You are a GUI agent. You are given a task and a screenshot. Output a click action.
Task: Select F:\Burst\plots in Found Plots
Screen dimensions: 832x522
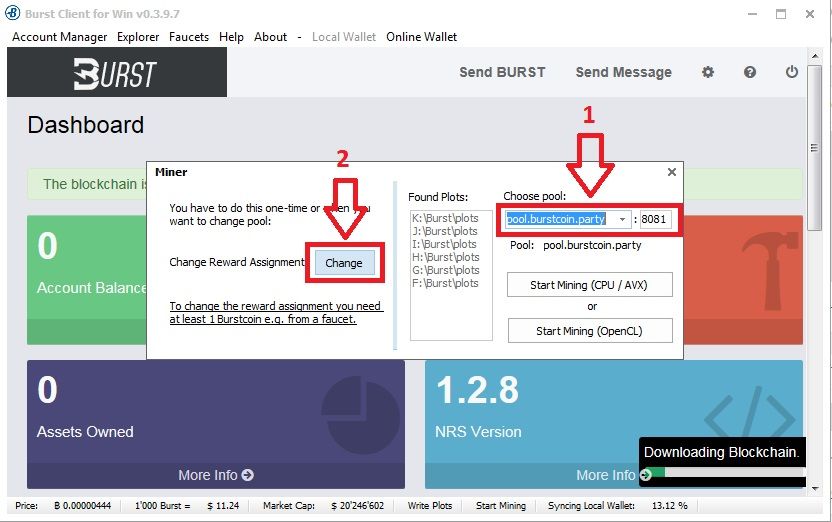445,283
